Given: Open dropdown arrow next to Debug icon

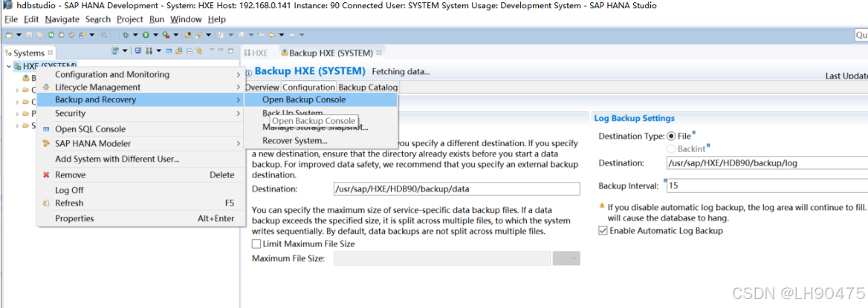Looking at the screenshot, I should tap(135, 35).
